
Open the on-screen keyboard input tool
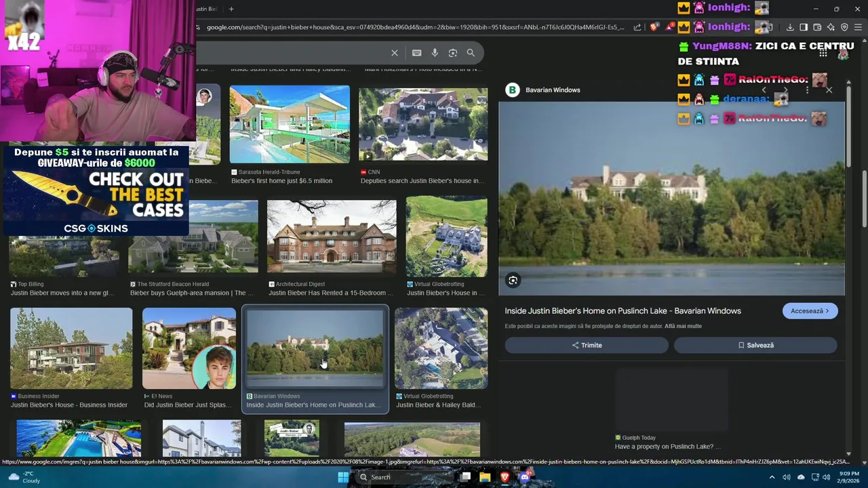pyautogui.click(x=416, y=53)
